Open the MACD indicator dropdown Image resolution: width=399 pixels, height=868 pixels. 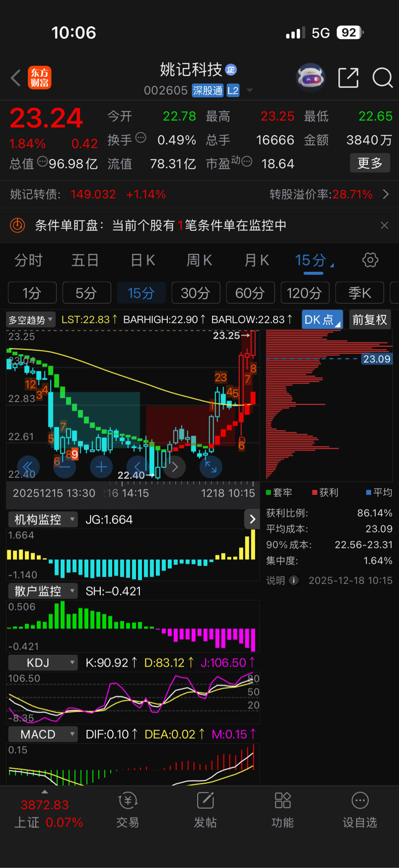click(43, 734)
